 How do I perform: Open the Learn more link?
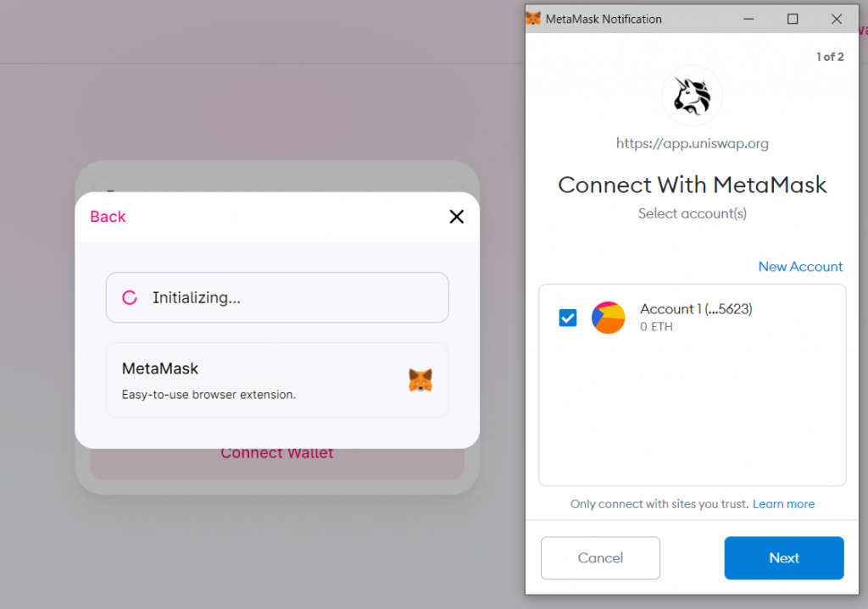[783, 504]
